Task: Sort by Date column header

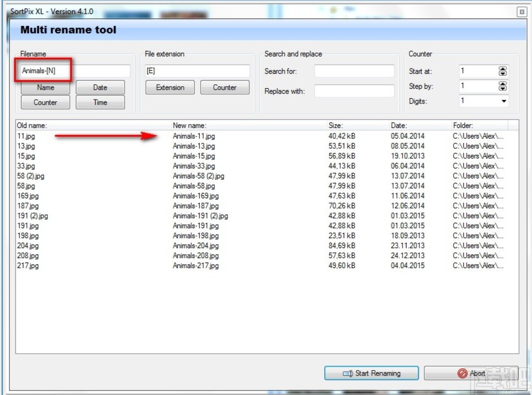Action: tap(420, 126)
